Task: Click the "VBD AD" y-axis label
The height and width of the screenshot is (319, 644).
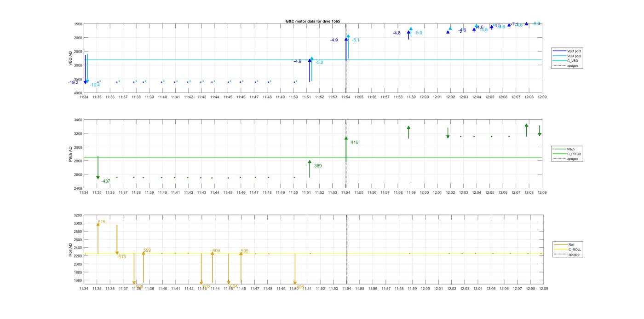Action: click(71, 58)
